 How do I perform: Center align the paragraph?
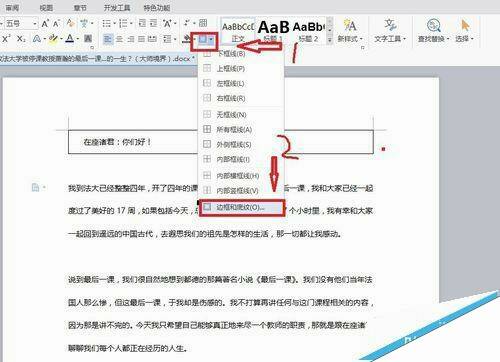point(119,39)
